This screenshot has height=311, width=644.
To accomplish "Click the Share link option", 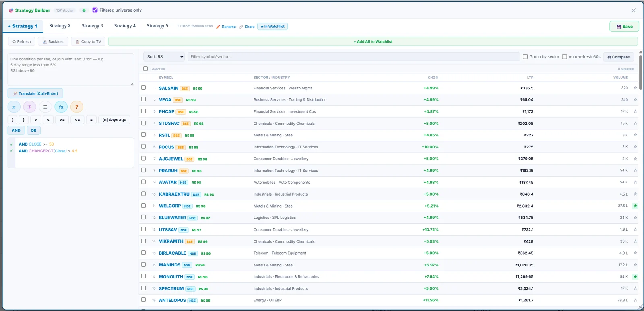I will click(247, 27).
